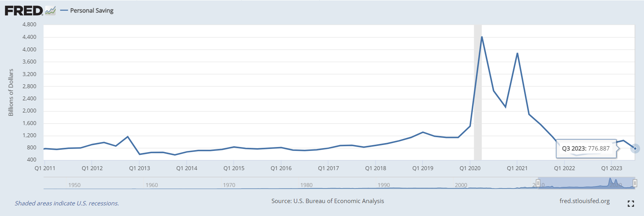
Task: Click 1950 in the navigator timeline
Action: 74,185
